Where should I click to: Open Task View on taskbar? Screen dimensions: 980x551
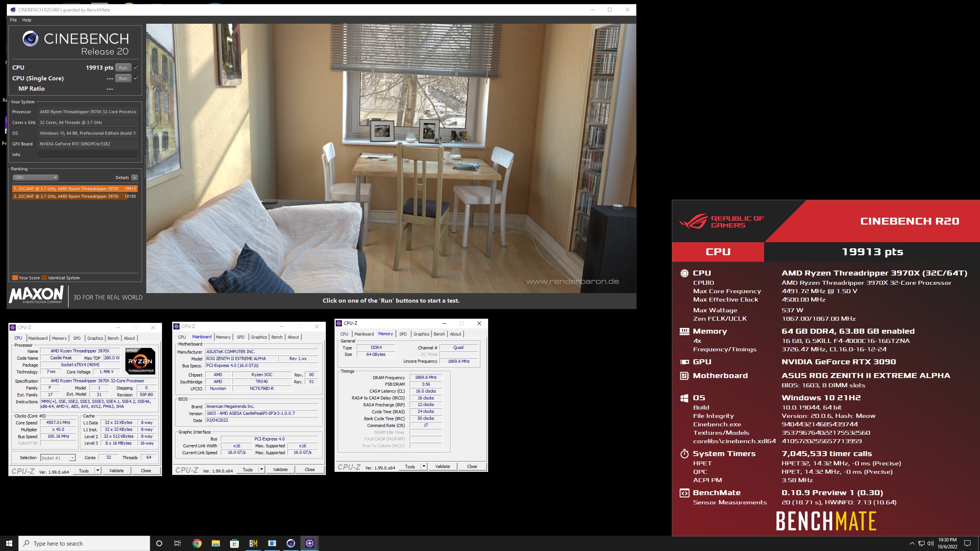[178, 543]
